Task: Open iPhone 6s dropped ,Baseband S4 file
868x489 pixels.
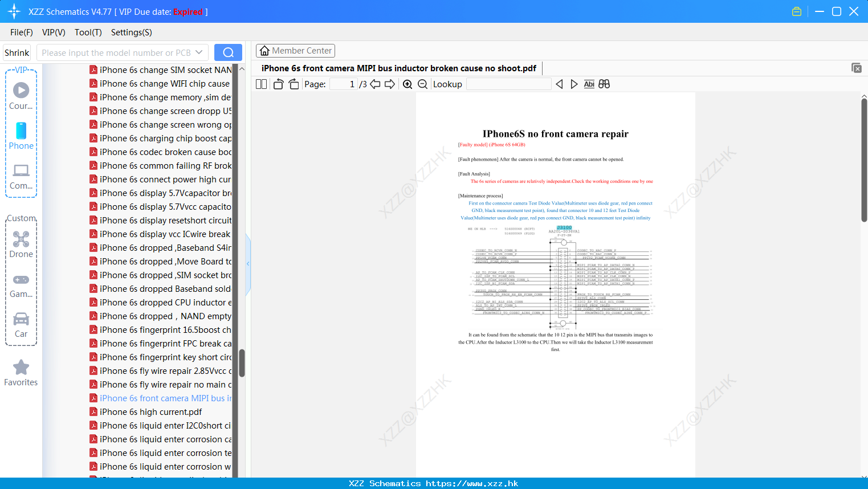Action: point(161,248)
